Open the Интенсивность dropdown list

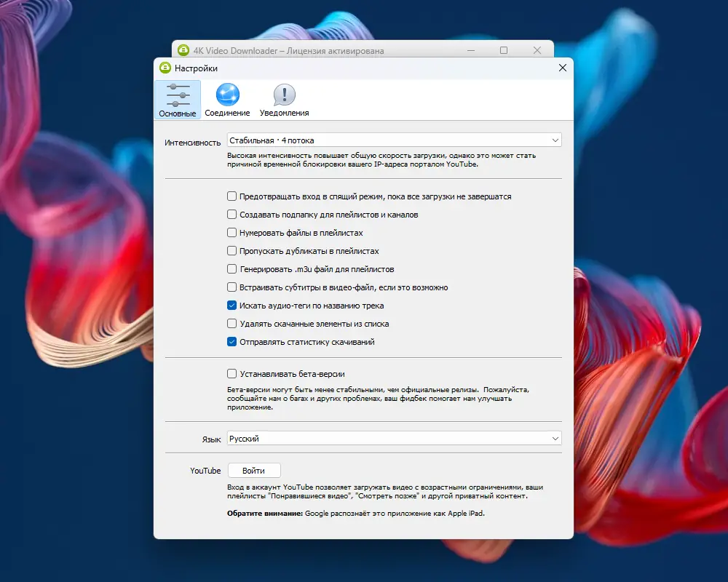pyautogui.click(x=393, y=140)
